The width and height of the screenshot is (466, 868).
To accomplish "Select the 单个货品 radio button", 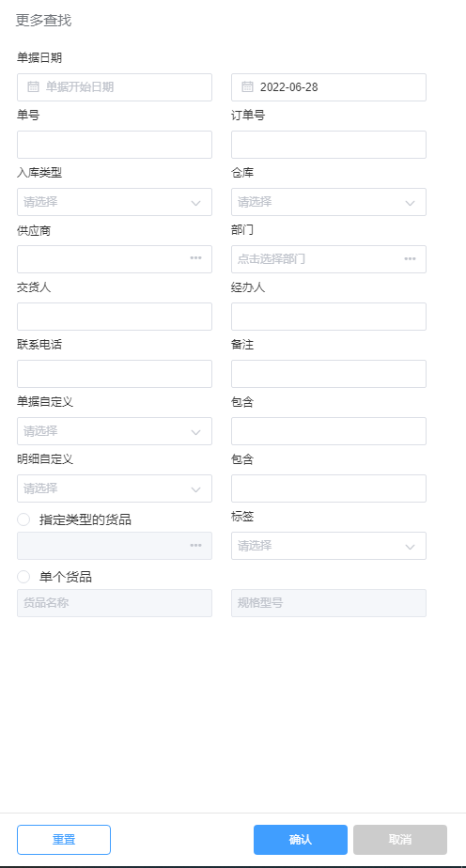I will coord(23,577).
